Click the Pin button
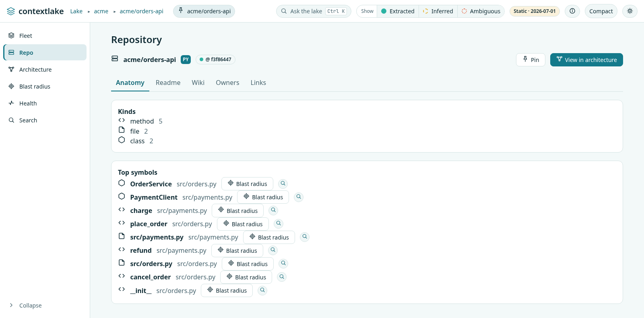This screenshot has width=644, height=318. coord(530,60)
